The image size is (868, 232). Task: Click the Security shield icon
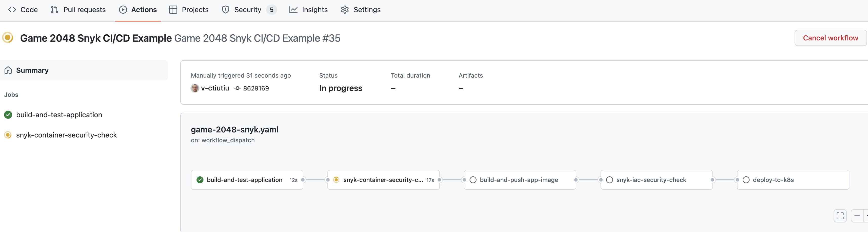[x=225, y=10]
